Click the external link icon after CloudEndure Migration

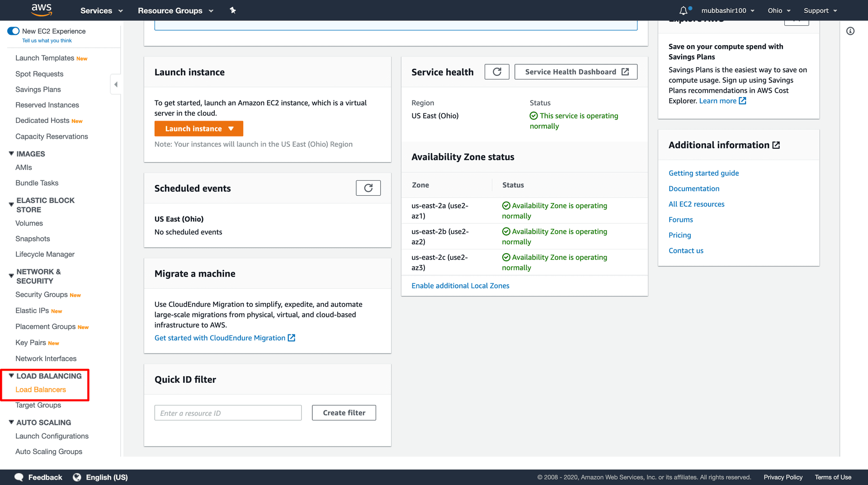[x=292, y=338]
